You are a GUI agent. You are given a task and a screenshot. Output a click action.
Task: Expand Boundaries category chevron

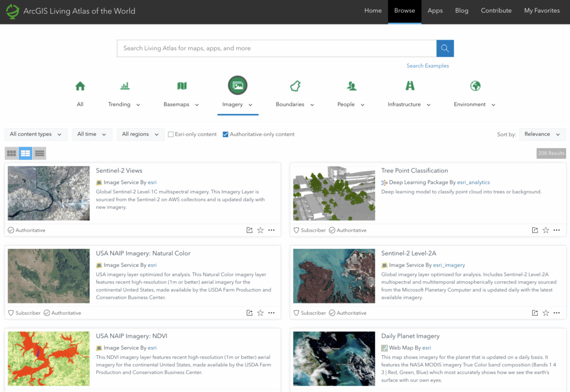[x=312, y=105]
